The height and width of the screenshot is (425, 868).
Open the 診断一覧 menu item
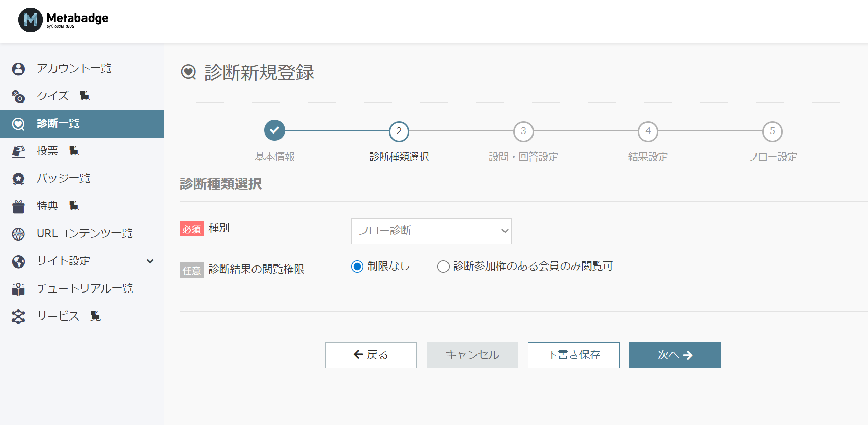pyautogui.click(x=81, y=124)
